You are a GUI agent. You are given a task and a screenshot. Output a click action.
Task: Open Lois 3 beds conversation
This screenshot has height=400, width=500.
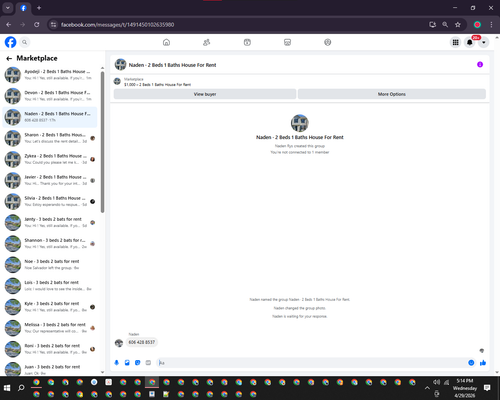(50, 286)
